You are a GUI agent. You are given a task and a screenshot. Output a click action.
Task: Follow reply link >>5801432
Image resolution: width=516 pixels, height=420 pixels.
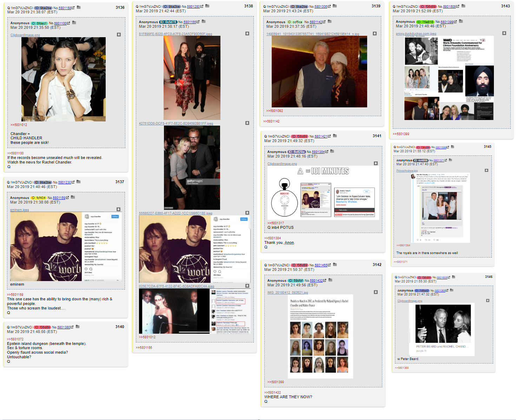pyautogui.click(x=272, y=393)
